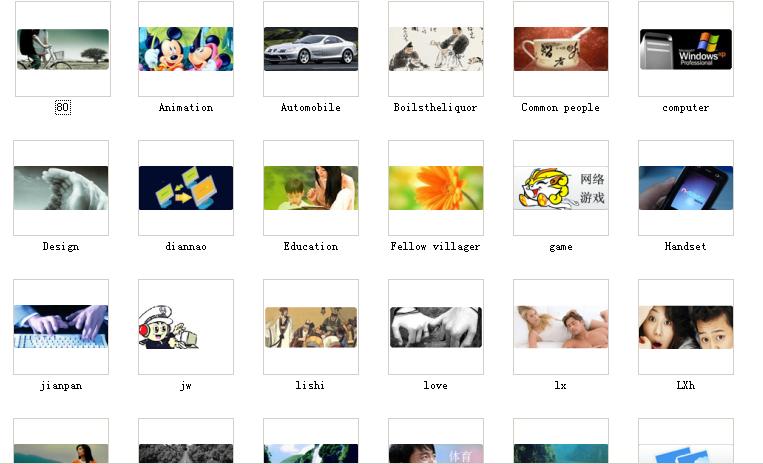Choose the Common people teacup thumbnail
Screen dimensions: 763x464
click(561, 49)
